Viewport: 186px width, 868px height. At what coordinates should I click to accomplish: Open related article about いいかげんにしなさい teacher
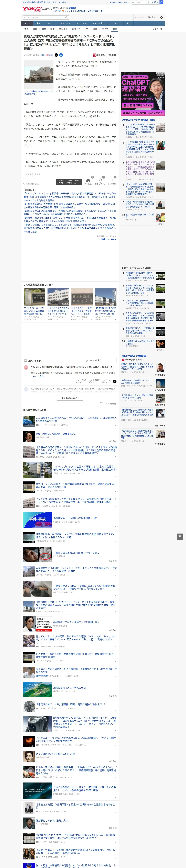[x=70, y=197]
